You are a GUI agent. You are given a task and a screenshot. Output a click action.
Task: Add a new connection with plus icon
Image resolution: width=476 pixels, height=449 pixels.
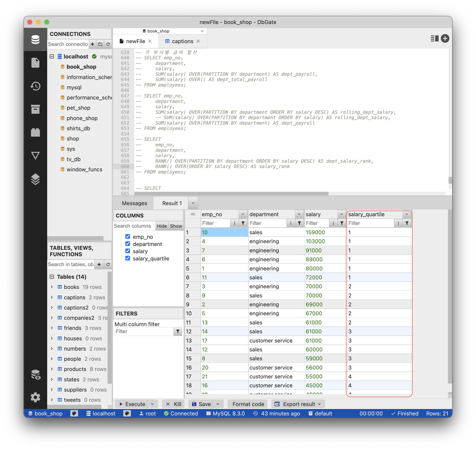[92, 44]
